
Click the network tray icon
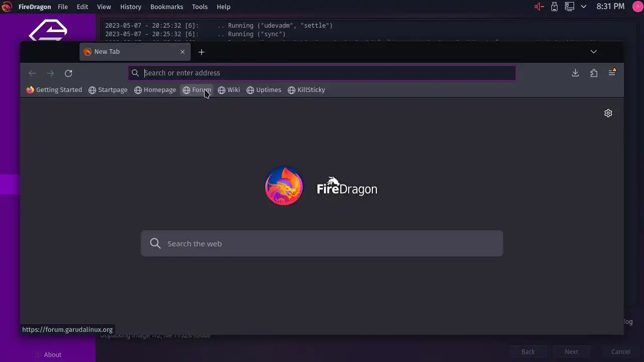coord(569,7)
